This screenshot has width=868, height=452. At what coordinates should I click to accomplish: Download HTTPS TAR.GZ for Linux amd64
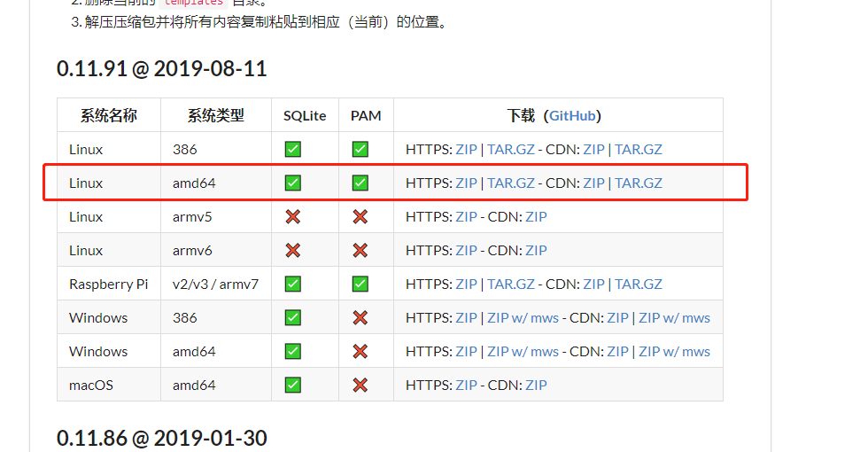point(511,183)
